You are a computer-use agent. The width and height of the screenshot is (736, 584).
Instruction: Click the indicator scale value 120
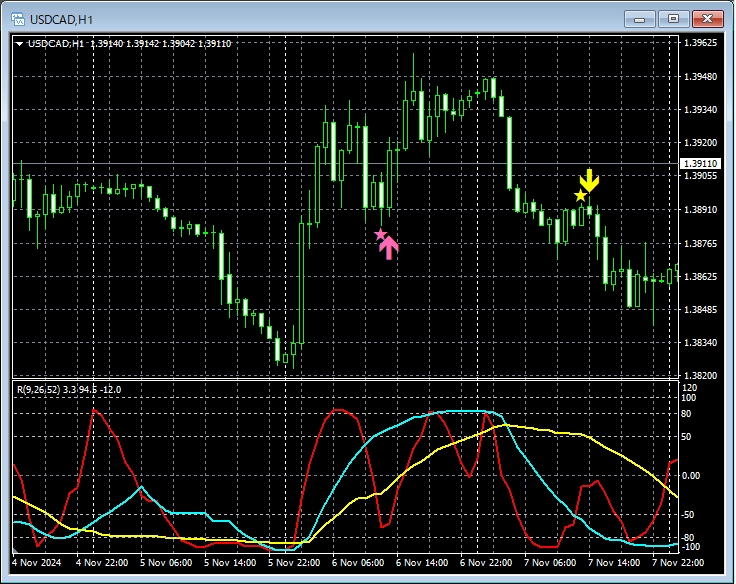tap(688, 387)
